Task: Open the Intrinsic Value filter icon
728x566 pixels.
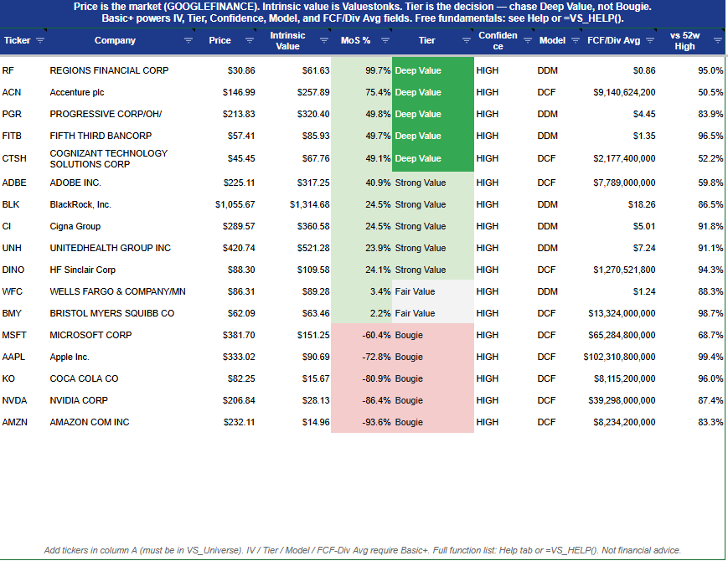Action: pyautogui.click(x=324, y=40)
